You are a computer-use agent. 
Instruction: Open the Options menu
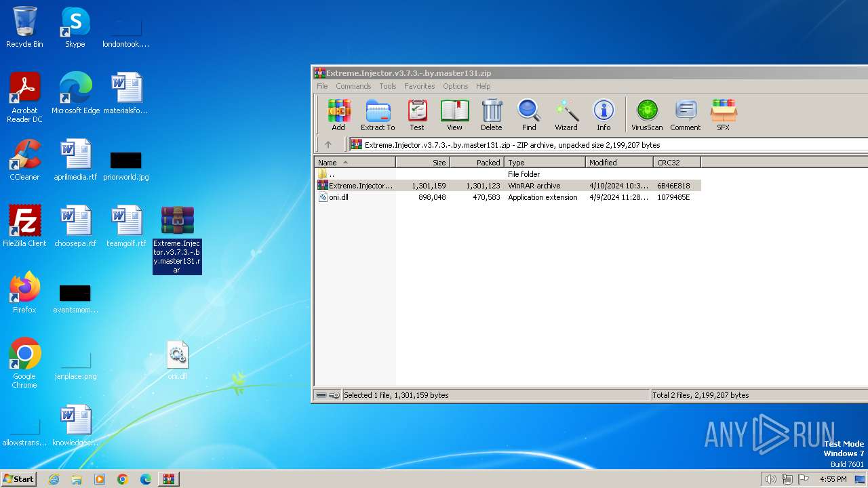456,86
